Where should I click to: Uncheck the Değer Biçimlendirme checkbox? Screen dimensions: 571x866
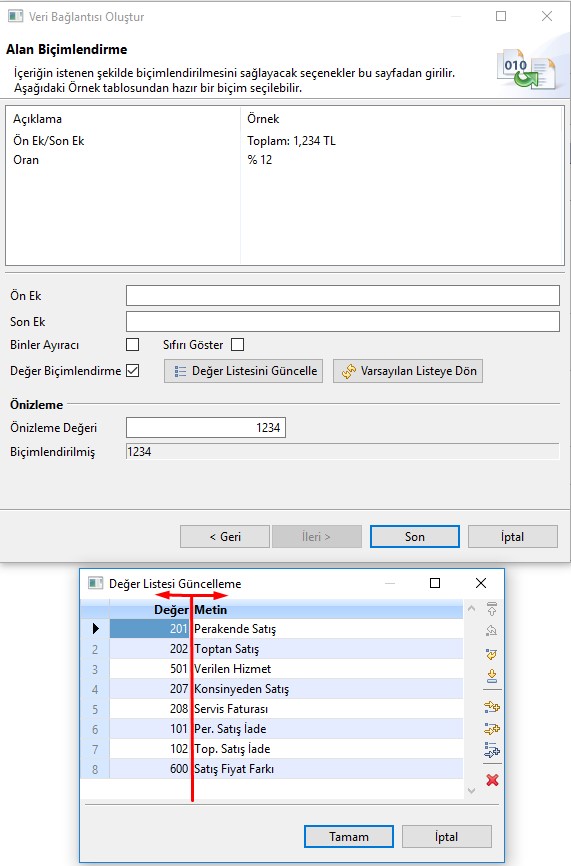pos(133,371)
